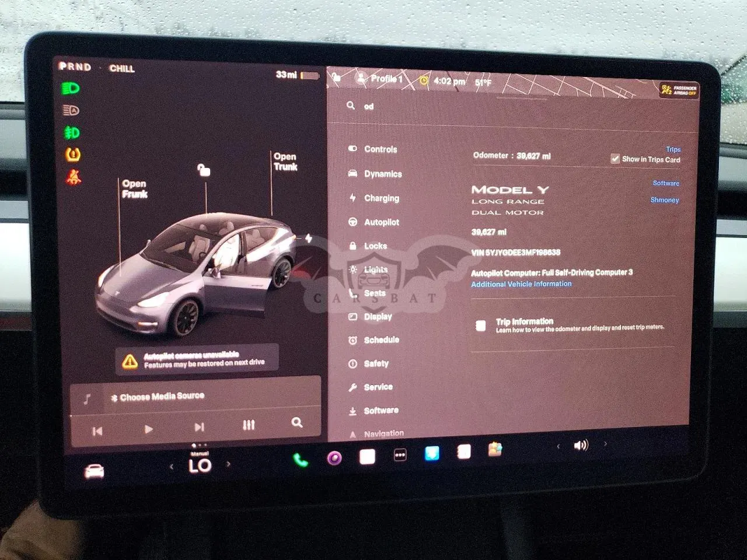
Task: Open the white square app in dock
Action: click(367, 456)
